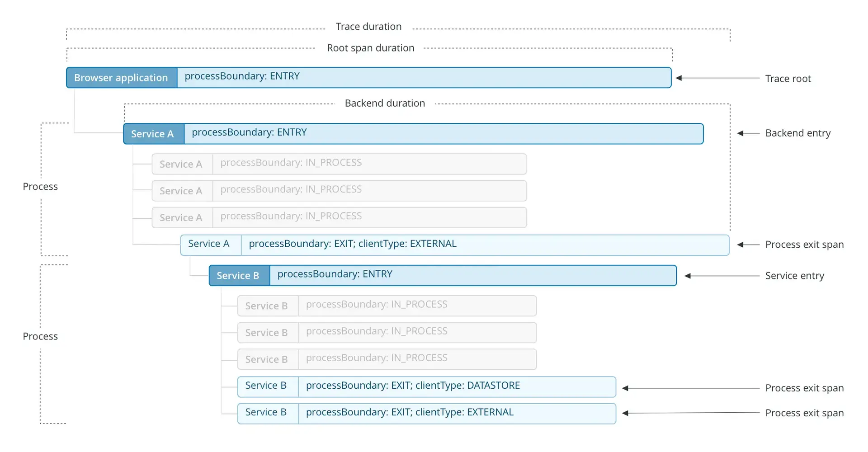Collapse the Backend duration bracket
This screenshot has height=452, width=868.
[385, 103]
